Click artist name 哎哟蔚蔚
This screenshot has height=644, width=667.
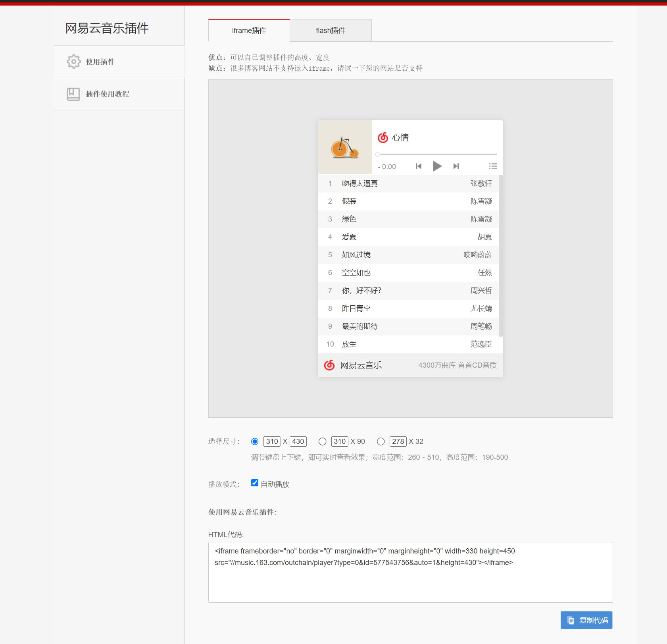tap(477, 255)
